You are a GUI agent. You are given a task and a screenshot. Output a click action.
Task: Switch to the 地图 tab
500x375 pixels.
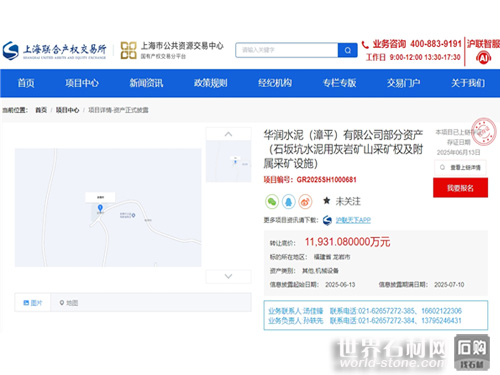coord(69,303)
